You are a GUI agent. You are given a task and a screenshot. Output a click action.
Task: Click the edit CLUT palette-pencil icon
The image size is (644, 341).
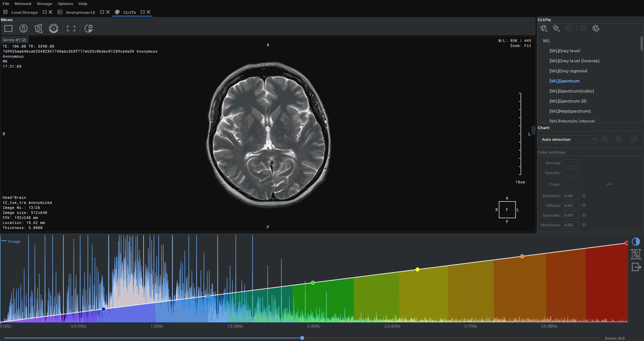click(x=596, y=29)
